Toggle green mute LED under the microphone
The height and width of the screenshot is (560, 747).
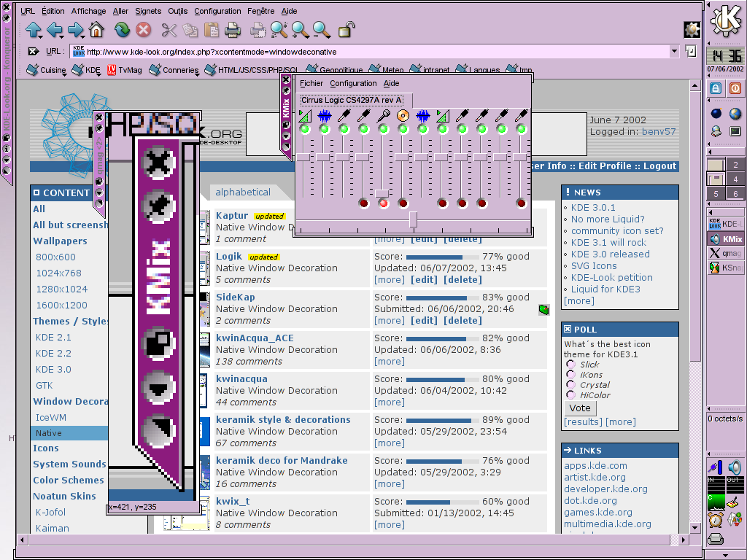[x=384, y=129]
